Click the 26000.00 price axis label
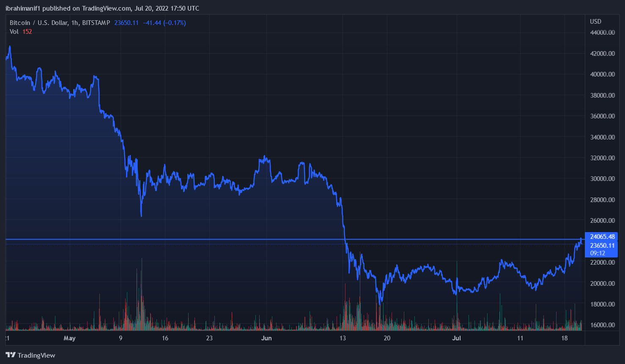The height and width of the screenshot is (364, 625). pyautogui.click(x=603, y=221)
